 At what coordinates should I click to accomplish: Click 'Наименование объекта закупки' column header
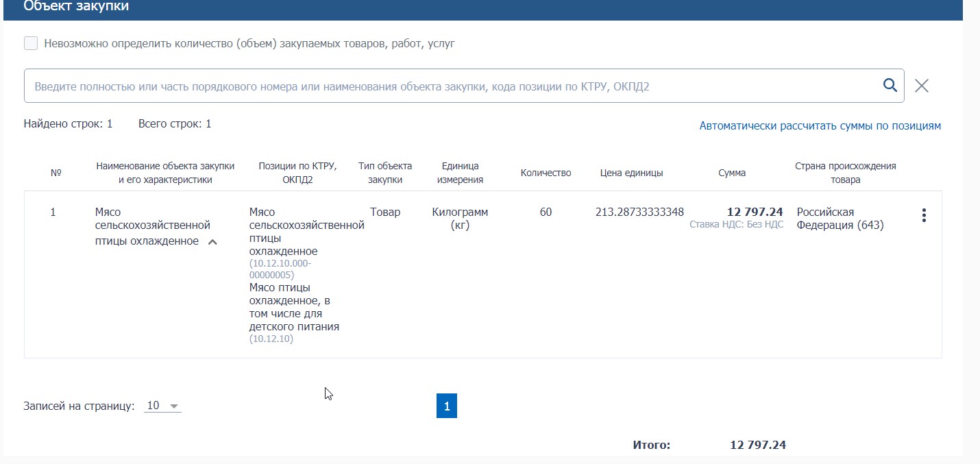(165, 173)
